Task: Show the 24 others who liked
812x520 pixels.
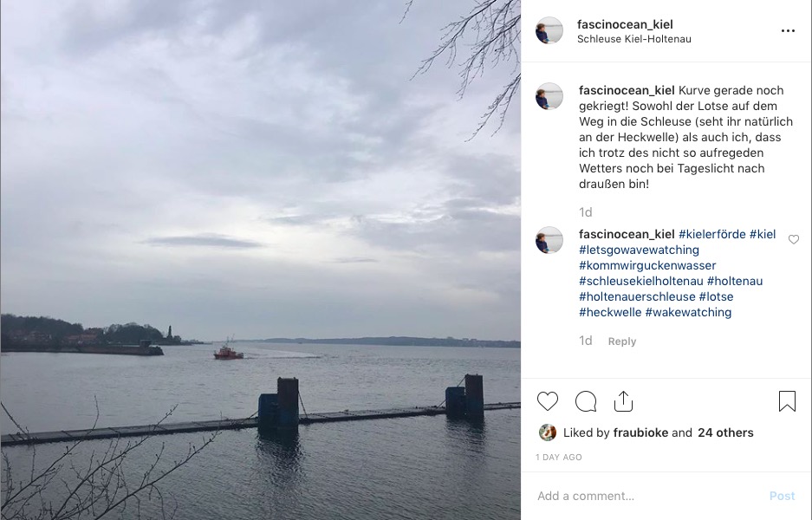Action: [725, 432]
